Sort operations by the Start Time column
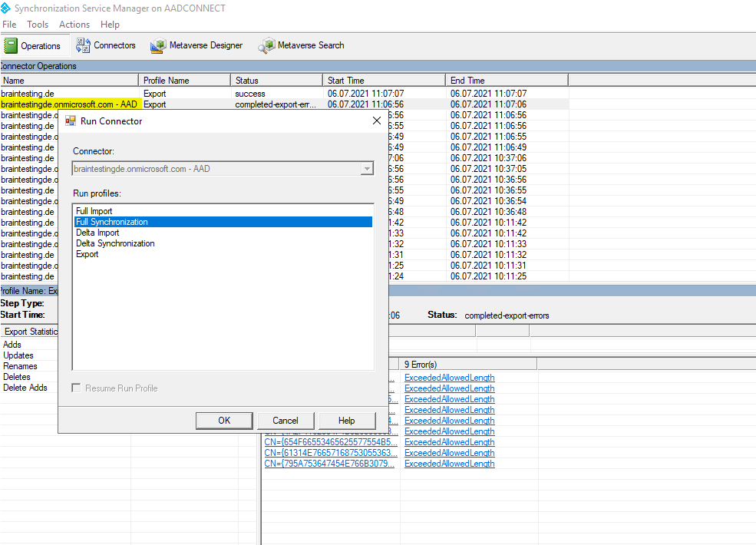The height and width of the screenshot is (545, 756). tap(384, 81)
